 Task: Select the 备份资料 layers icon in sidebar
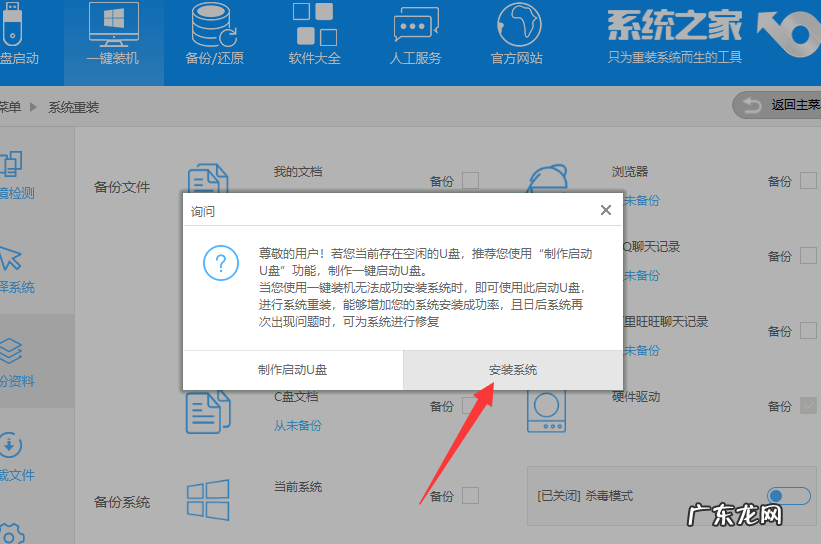click(10, 351)
